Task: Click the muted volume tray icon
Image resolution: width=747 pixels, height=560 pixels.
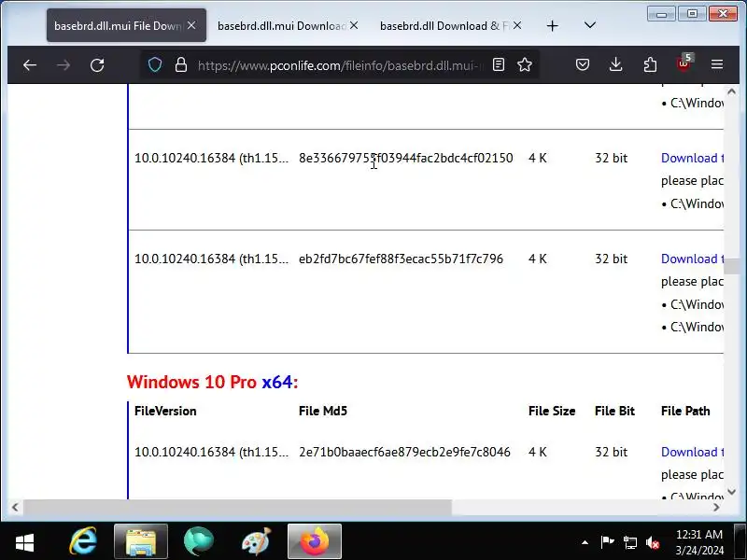Action: point(653,542)
